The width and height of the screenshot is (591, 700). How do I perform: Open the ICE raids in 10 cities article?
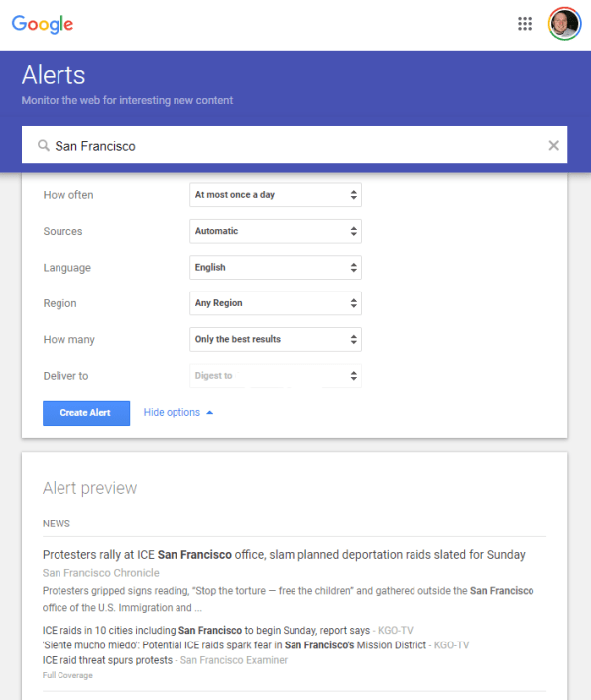[x=206, y=630]
